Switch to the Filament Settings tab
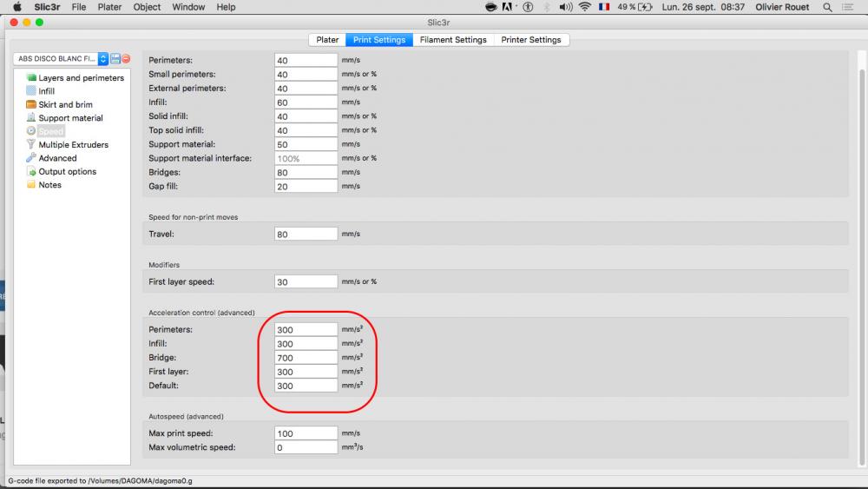 (x=453, y=40)
